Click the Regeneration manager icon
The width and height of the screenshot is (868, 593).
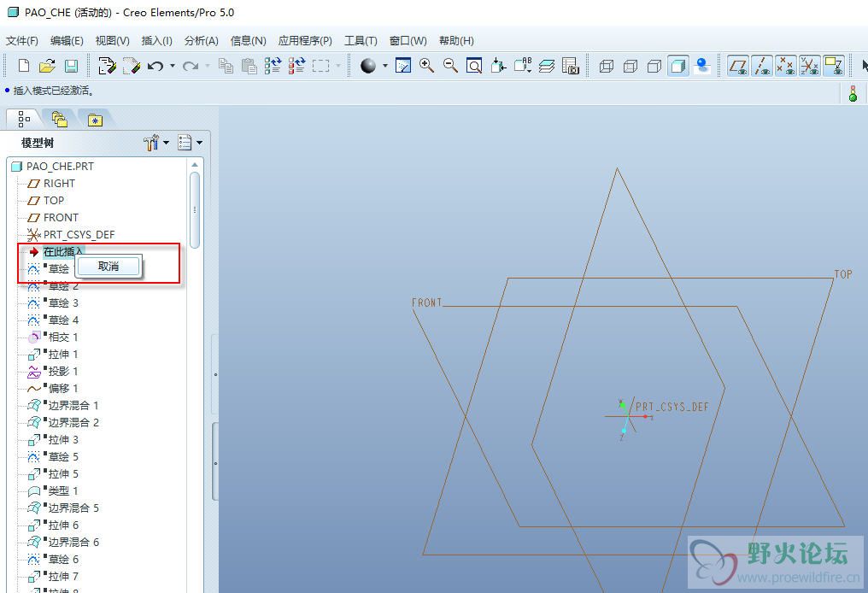(x=296, y=66)
